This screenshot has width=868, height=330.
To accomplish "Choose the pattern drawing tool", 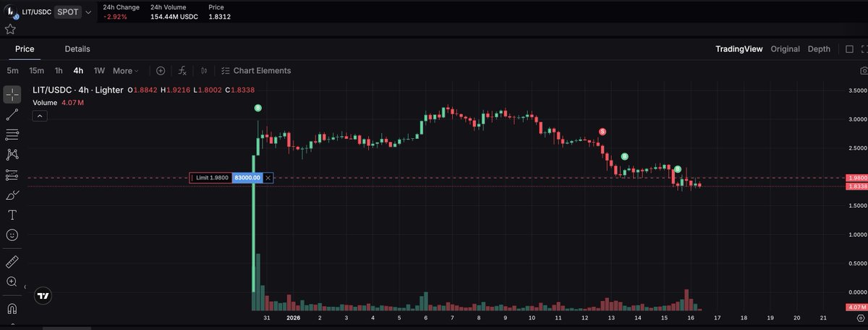I will (12, 154).
